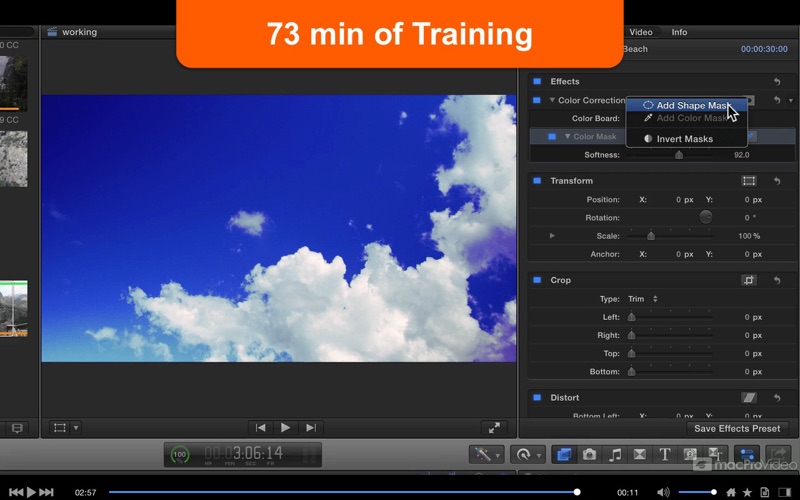Toggle the sidebar panel icon in player
The height and width of the screenshot is (500, 800).
pyautogui.click(x=785, y=492)
